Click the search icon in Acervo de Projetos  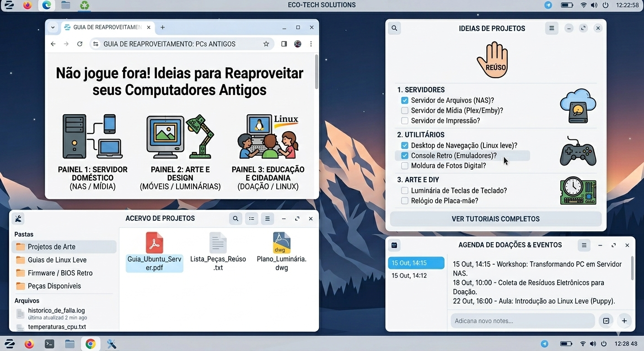236,218
